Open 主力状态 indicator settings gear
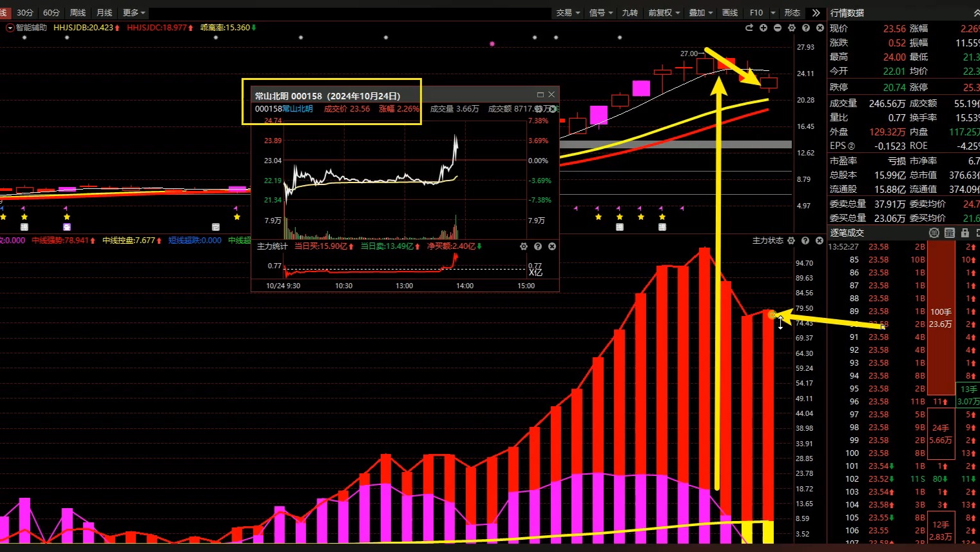 [x=791, y=241]
